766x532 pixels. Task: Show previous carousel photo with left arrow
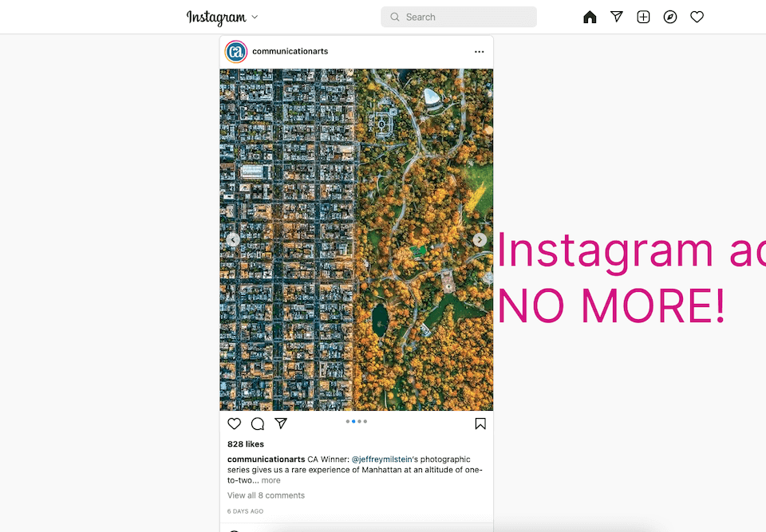[233, 239]
